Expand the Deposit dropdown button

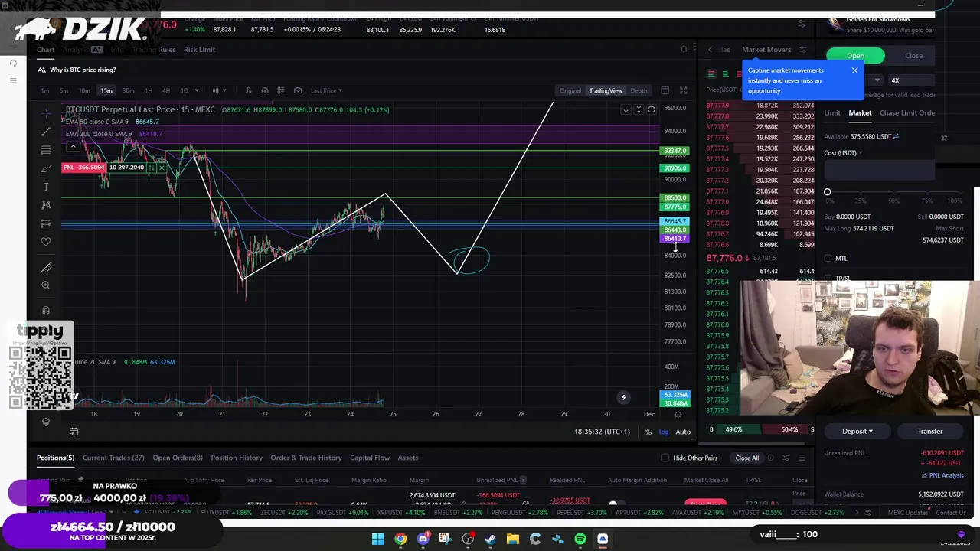(x=857, y=431)
